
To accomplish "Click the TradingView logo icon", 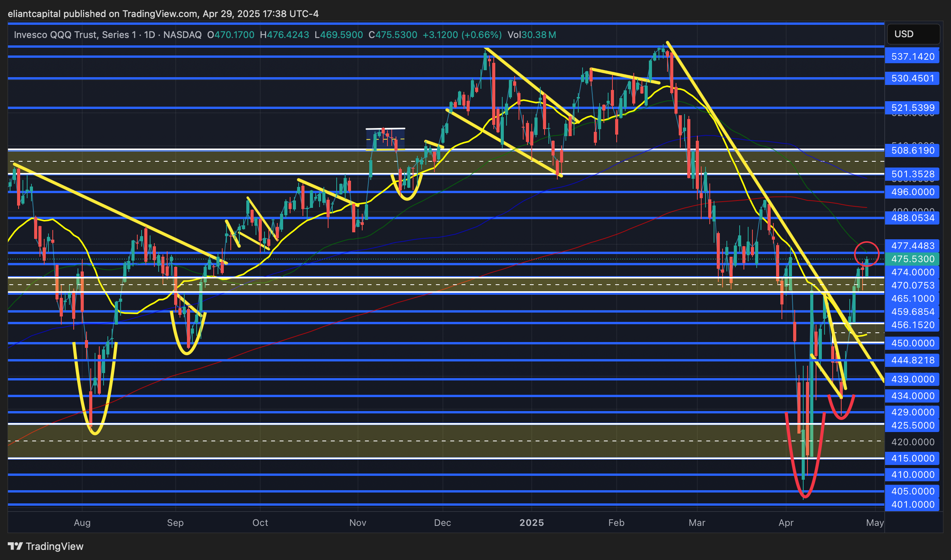I will (16, 546).
